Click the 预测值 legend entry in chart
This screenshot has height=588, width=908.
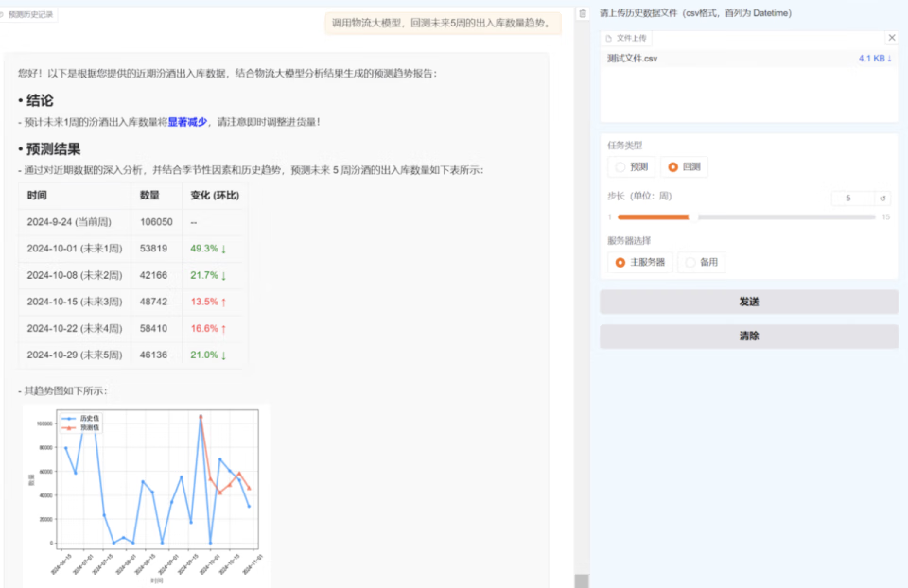(x=80, y=427)
